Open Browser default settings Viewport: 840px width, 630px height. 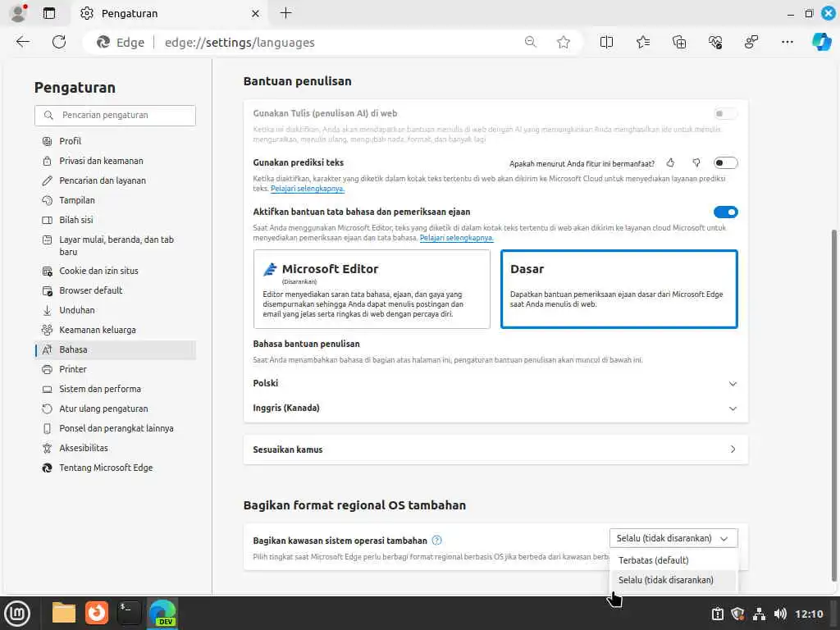[115, 290]
